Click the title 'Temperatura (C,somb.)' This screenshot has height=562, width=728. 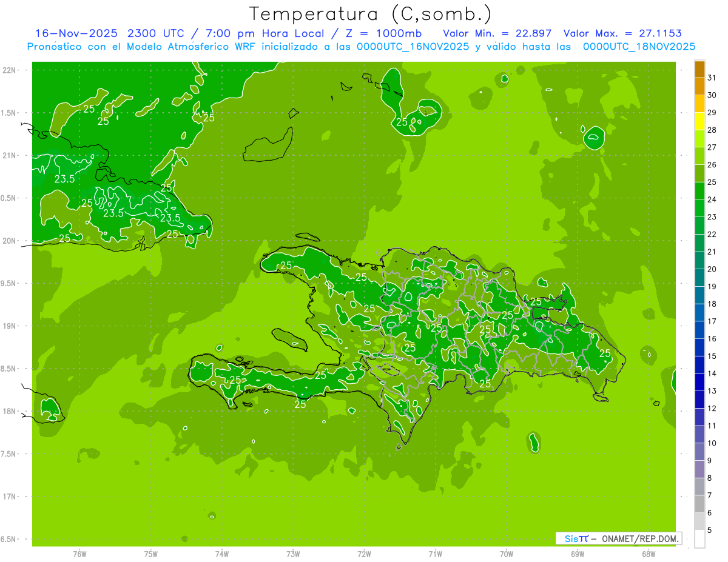point(371,15)
